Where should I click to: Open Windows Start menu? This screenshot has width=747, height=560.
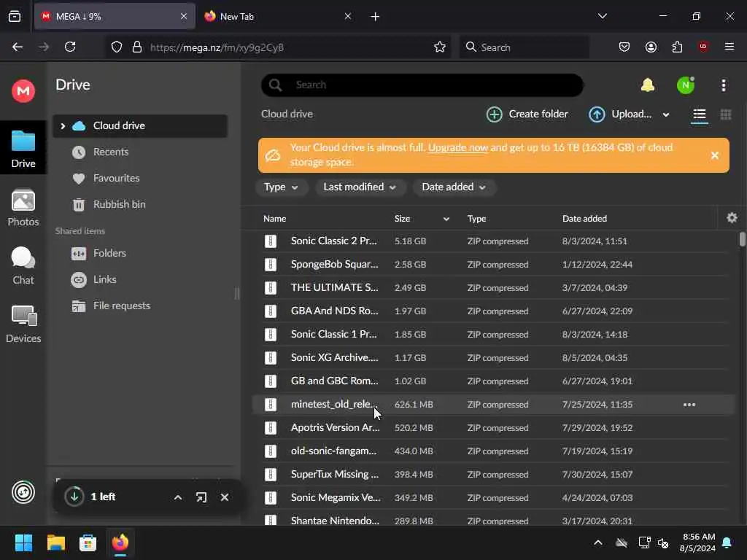23,542
